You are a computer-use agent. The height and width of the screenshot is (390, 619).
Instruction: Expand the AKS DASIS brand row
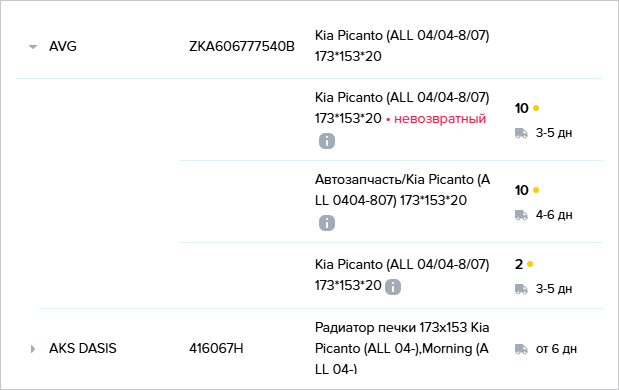point(33,349)
